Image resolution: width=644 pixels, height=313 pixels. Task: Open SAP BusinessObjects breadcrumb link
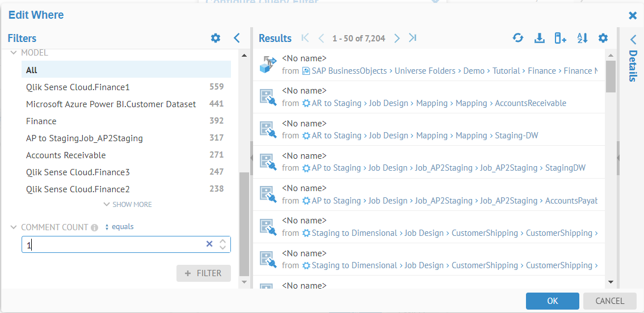[x=349, y=71]
